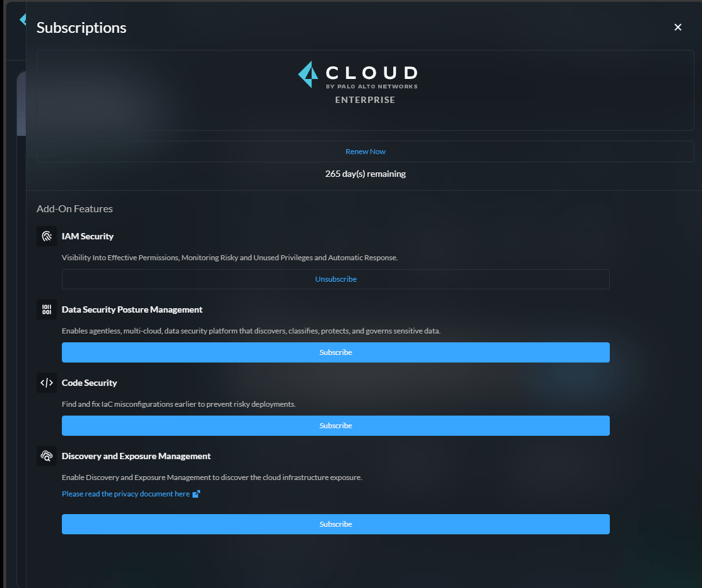Click the 'Add-On Features' heading

pos(74,208)
